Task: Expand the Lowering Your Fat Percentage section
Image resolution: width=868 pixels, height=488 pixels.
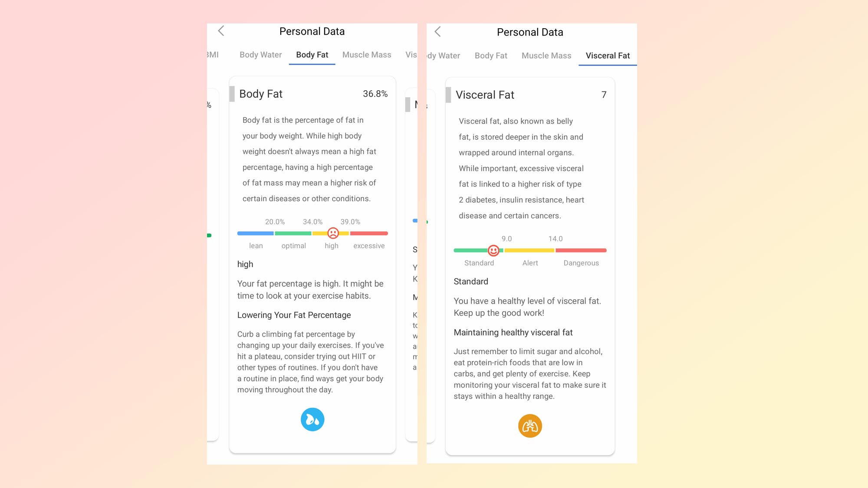Action: coord(294,314)
